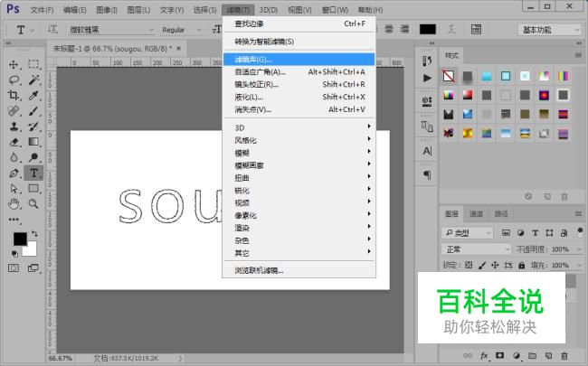Image resolution: width=588 pixels, height=366 pixels.
Task: Expand the 风格化 submenu
Action: tap(299, 140)
